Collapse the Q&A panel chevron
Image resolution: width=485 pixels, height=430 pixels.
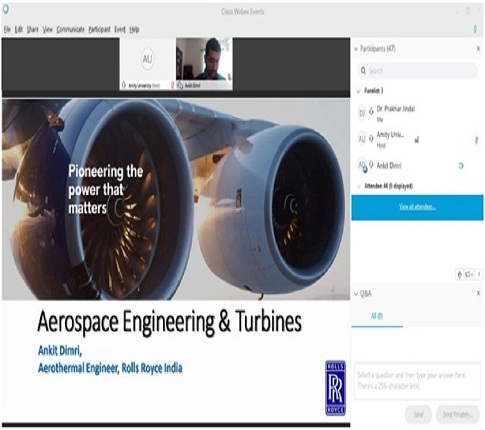coord(356,294)
